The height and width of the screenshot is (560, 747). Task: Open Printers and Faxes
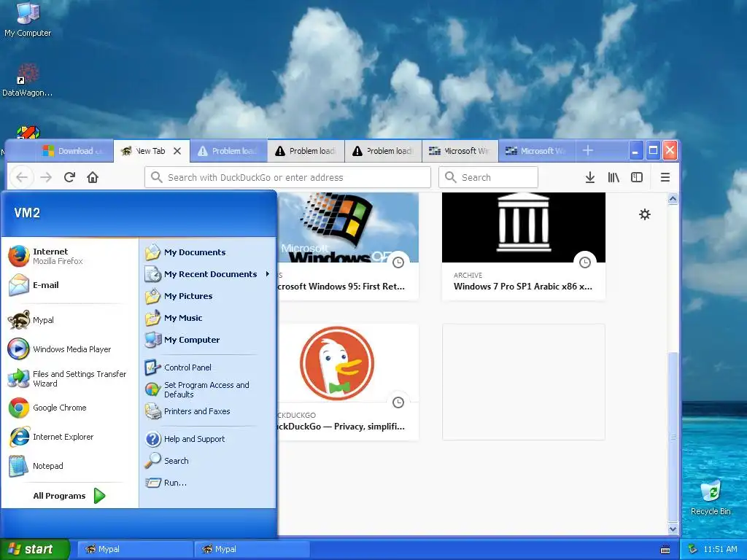pyautogui.click(x=208, y=411)
